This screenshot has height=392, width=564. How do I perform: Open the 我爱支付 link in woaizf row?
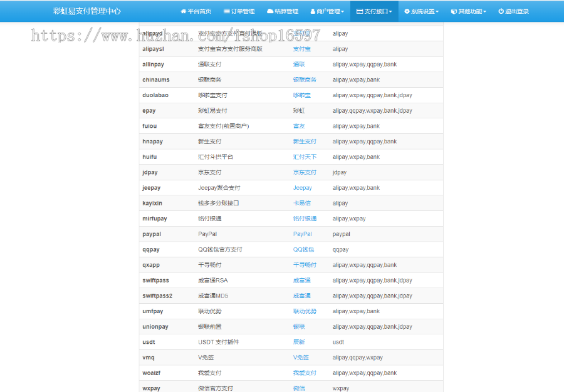[x=305, y=373]
